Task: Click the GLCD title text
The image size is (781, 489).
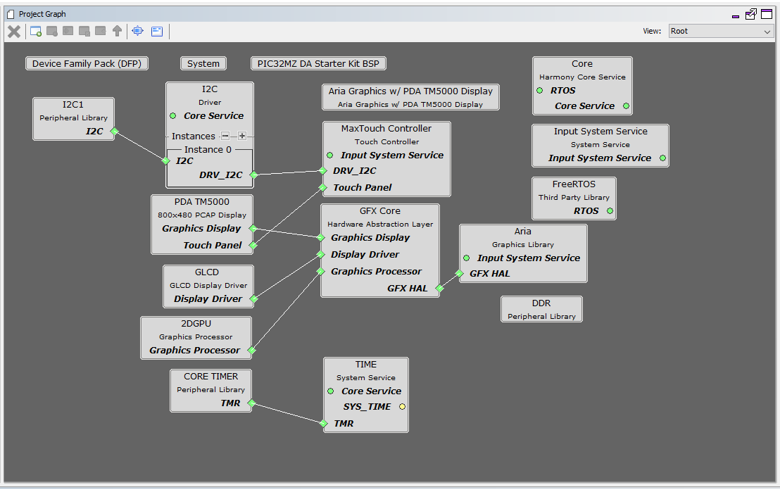Action: [x=207, y=272]
